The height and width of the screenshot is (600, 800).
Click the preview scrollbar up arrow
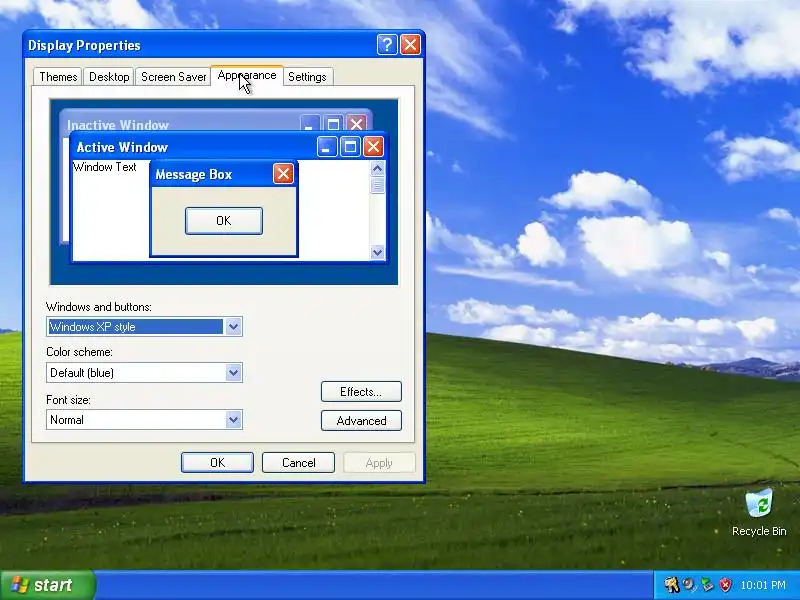click(378, 168)
